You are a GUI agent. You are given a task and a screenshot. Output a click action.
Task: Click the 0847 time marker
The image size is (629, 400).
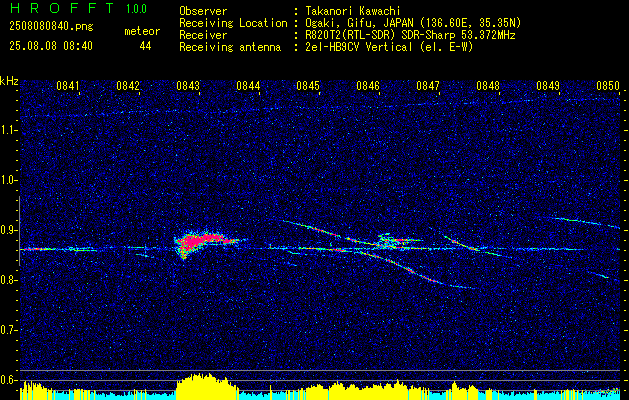(428, 85)
